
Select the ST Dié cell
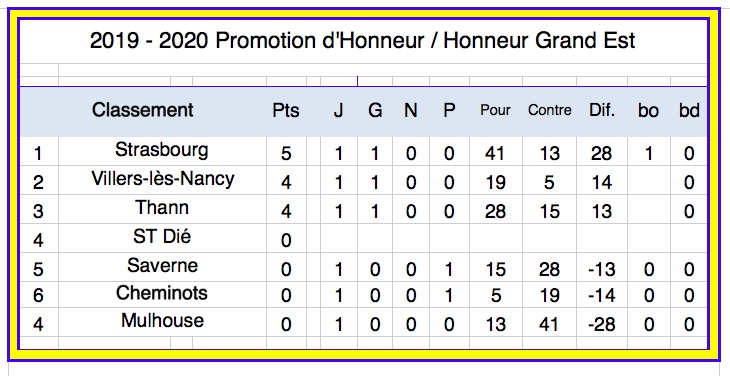(162, 237)
